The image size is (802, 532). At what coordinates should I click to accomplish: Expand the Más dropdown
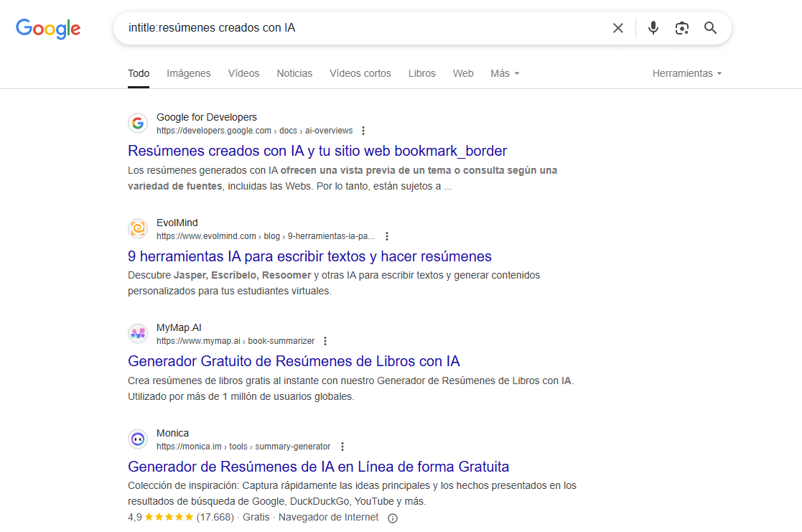pos(505,73)
